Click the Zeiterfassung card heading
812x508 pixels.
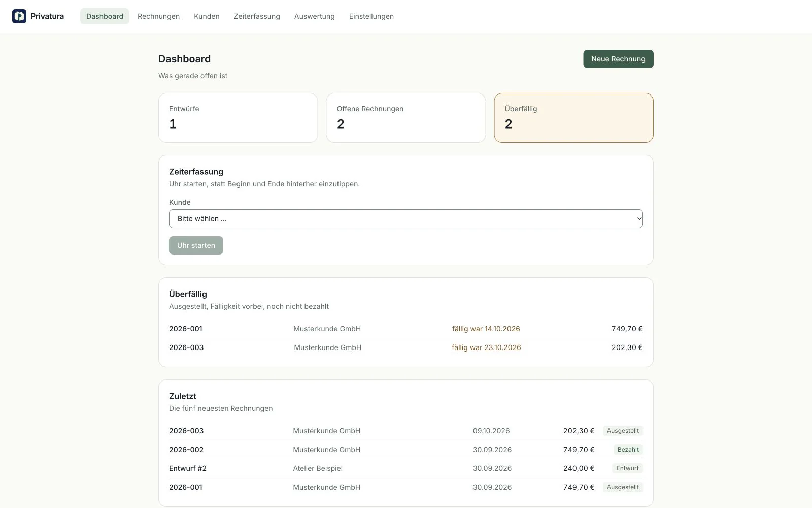point(196,172)
